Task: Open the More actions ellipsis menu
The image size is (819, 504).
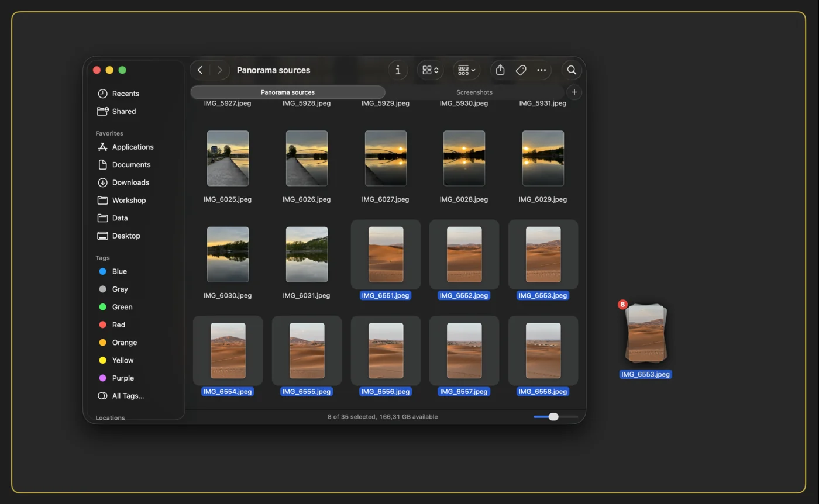Action: [542, 70]
